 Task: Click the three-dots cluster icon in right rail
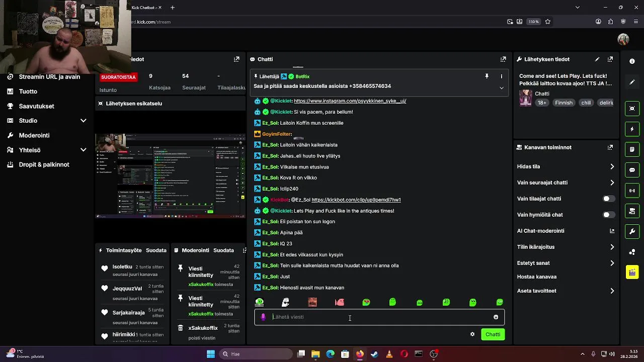click(x=632, y=252)
